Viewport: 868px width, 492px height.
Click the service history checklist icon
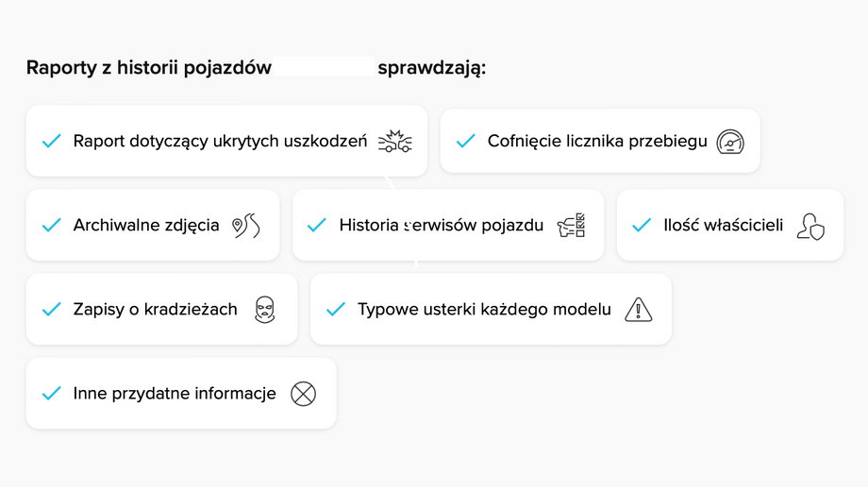(571, 226)
